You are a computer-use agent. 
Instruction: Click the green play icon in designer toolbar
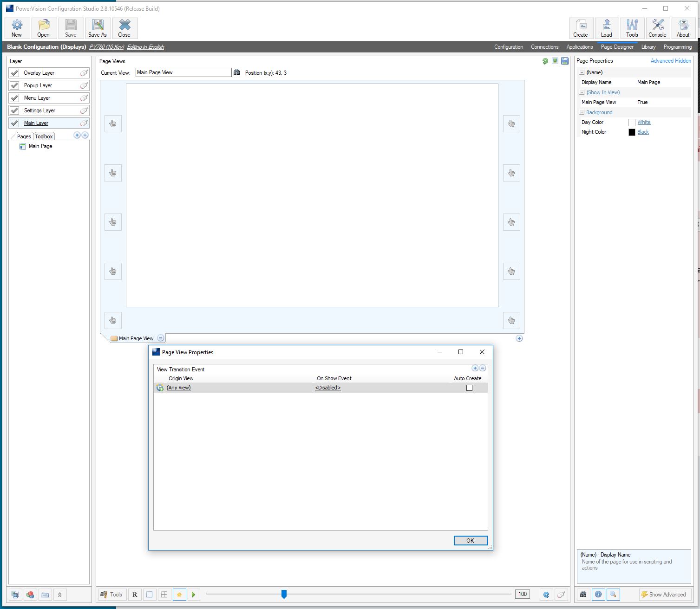point(194,595)
